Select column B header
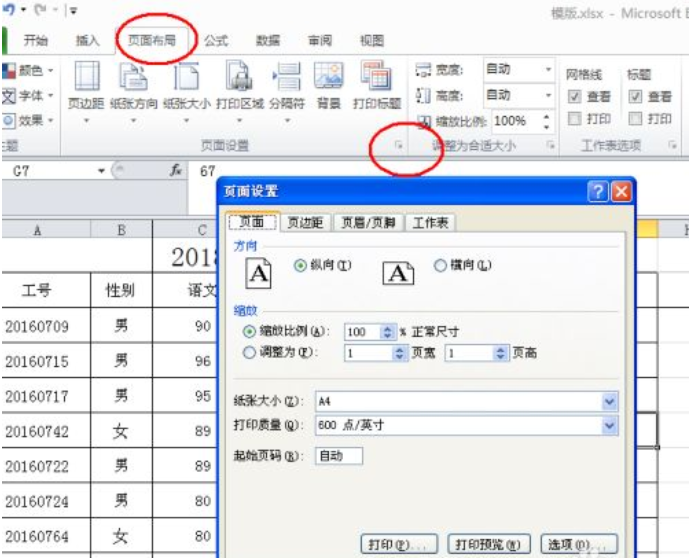 [121, 230]
